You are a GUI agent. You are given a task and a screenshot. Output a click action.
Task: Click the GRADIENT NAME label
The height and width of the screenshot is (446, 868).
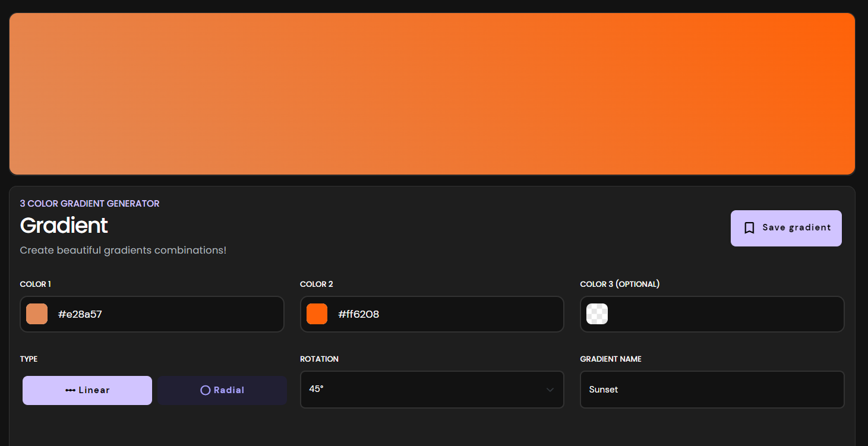pos(611,359)
